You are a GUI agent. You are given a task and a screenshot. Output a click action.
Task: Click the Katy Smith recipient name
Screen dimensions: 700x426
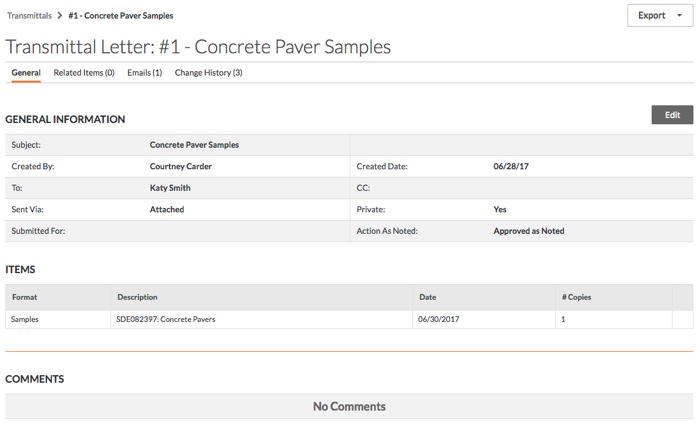pos(170,187)
